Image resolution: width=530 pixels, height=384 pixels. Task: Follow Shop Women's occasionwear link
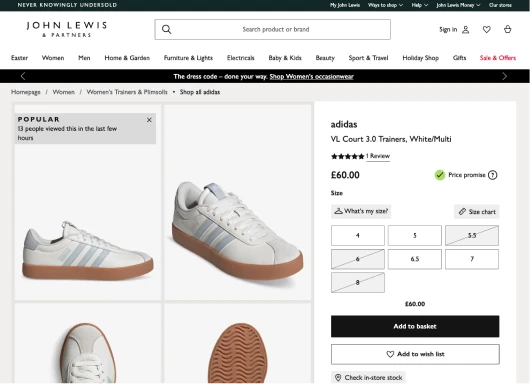[311, 76]
